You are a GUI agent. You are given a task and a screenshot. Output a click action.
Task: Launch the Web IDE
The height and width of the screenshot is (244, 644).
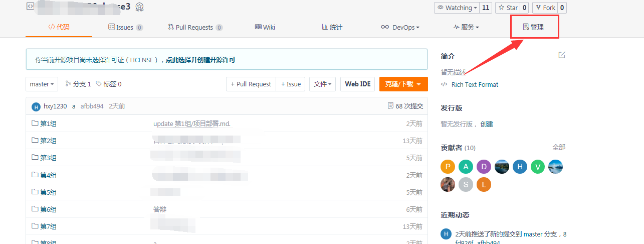[x=358, y=84]
